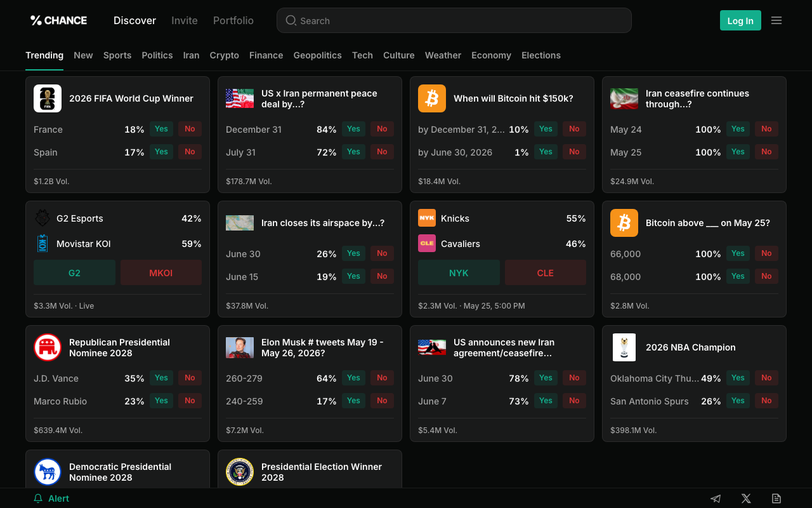Screen dimensions: 812x508
Task: Open the Telegram icon in footer
Action: (x=716, y=498)
